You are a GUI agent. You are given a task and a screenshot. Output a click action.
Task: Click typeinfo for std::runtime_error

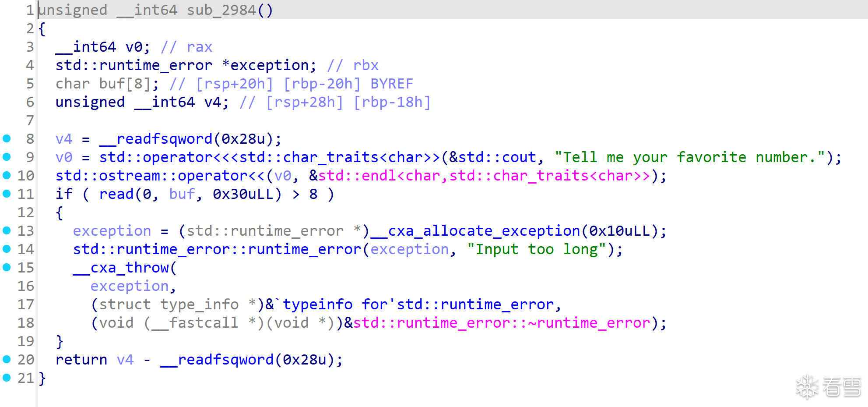pyautogui.click(x=418, y=304)
